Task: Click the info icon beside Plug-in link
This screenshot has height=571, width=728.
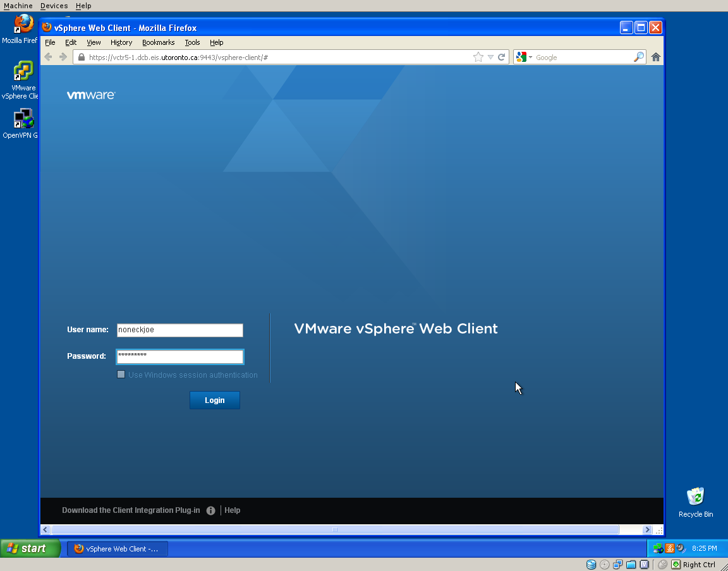Action: (x=211, y=510)
